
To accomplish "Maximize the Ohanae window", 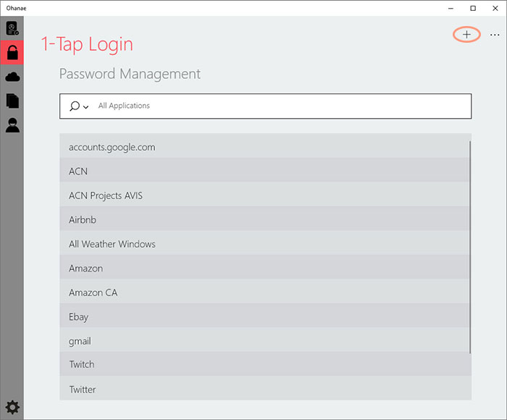I will click(x=473, y=9).
